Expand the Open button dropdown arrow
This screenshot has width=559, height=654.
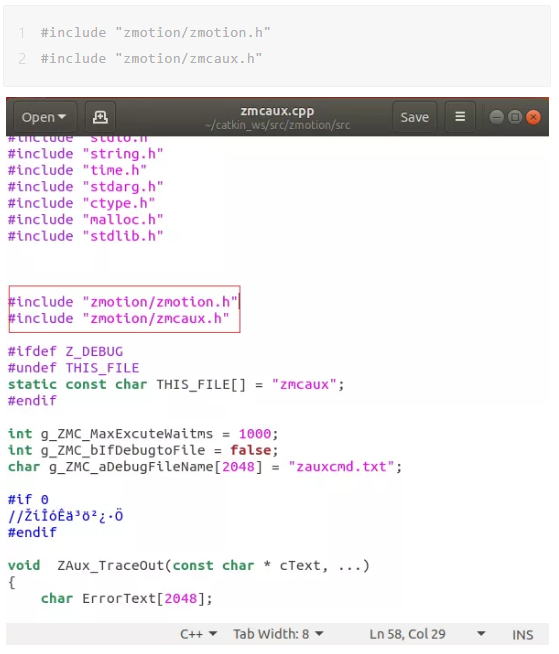tap(62, 117)
